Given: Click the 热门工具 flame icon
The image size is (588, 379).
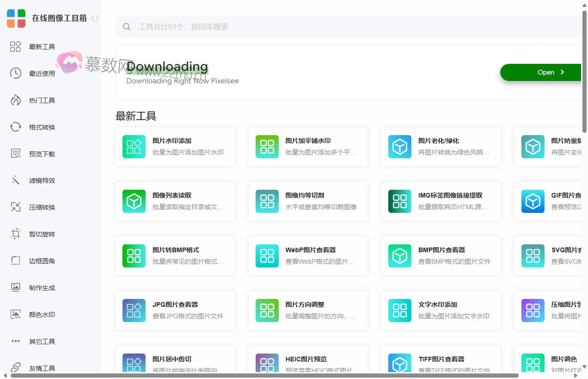Looking at the screenshot, I should click(15, 100).
